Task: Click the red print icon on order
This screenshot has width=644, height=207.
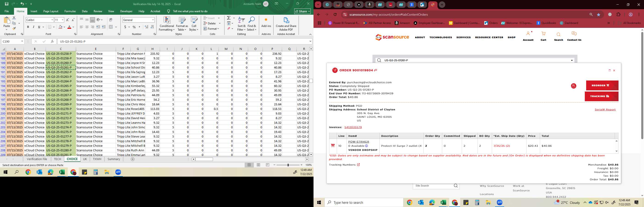Action: (574, 86)
